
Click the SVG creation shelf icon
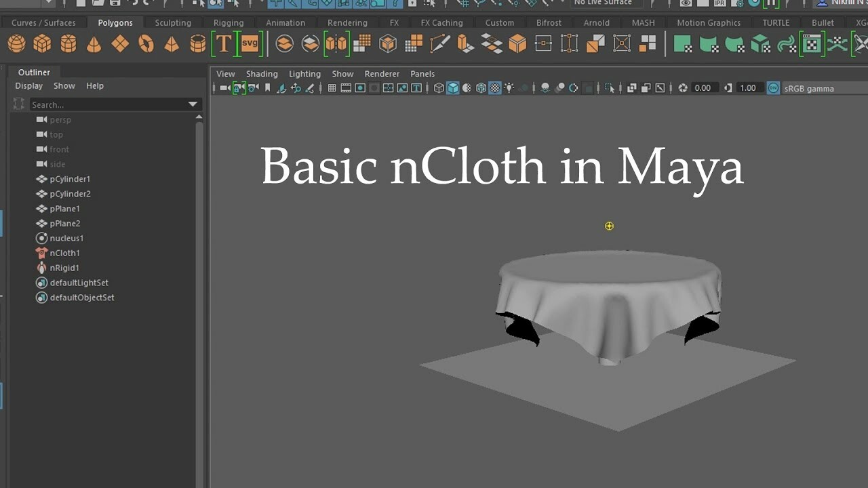(x=250, y=43)
